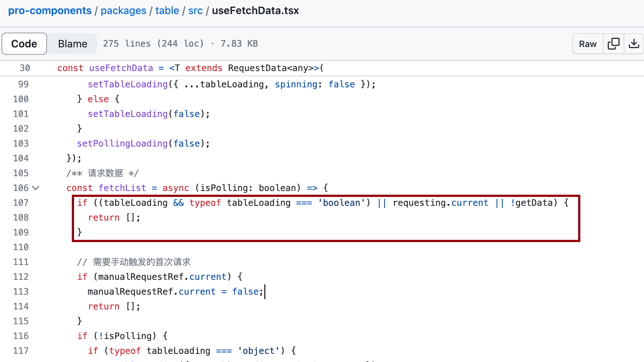Click the useFetchData.tsx filename in breadcrumb
This screenshot has width=644, height=362.
[x=255, y=10]
